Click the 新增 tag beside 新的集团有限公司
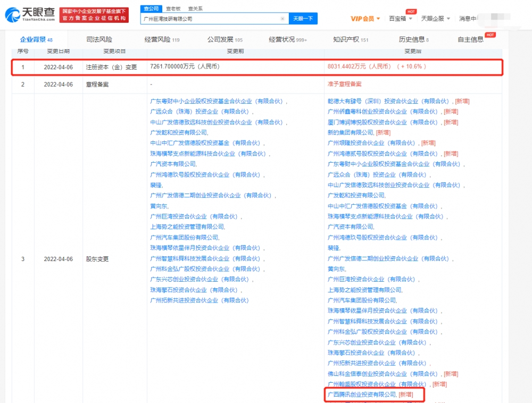Image resolution: width=532 pixels, height=403 pixels. click(x=384, y=132)
